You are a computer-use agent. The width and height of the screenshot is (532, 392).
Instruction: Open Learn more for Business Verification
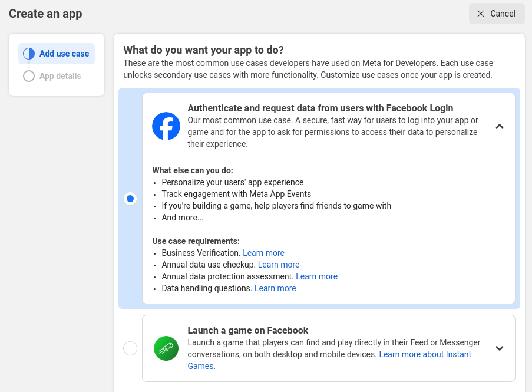263,253
